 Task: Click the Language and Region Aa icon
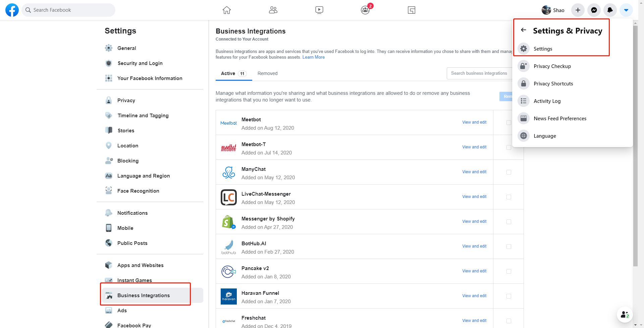click(109, 176)
